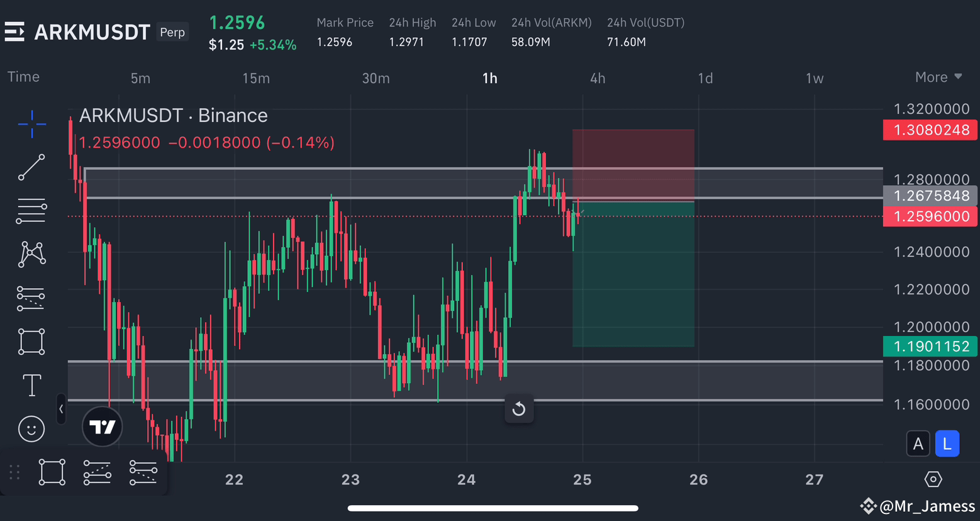Open the emoji sticker tool

[x=31, y=429]
